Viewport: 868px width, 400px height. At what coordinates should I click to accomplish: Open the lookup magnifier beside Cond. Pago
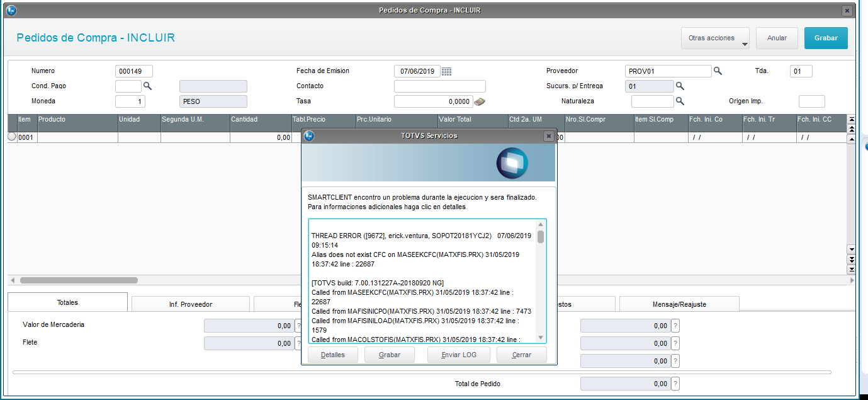point(147,86)
